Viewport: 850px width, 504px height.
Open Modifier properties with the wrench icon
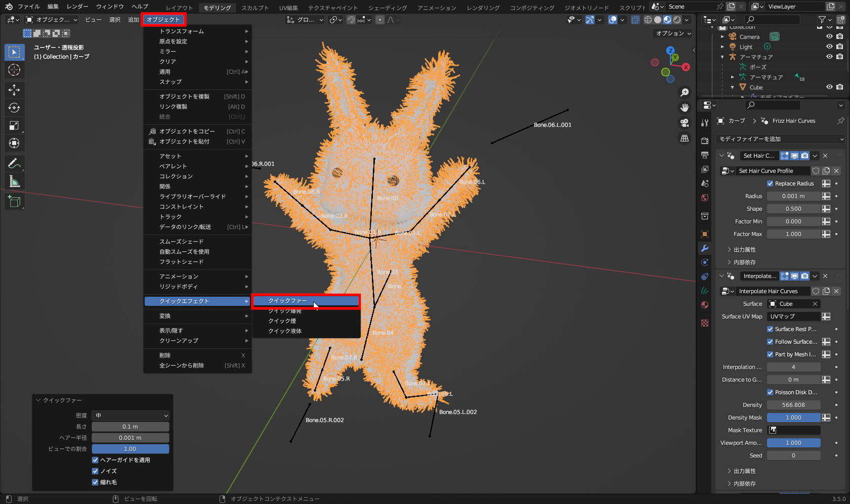(704, 248)
